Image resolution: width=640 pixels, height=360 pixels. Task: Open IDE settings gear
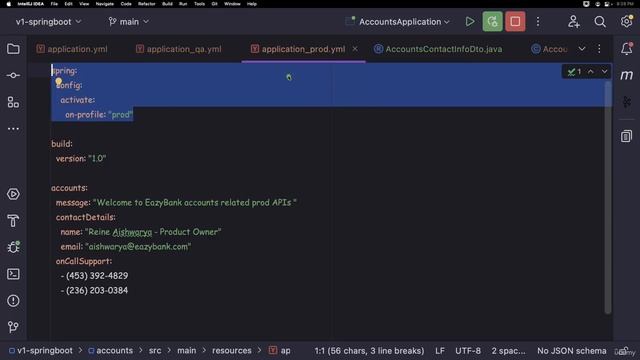[x=627, y=21]
